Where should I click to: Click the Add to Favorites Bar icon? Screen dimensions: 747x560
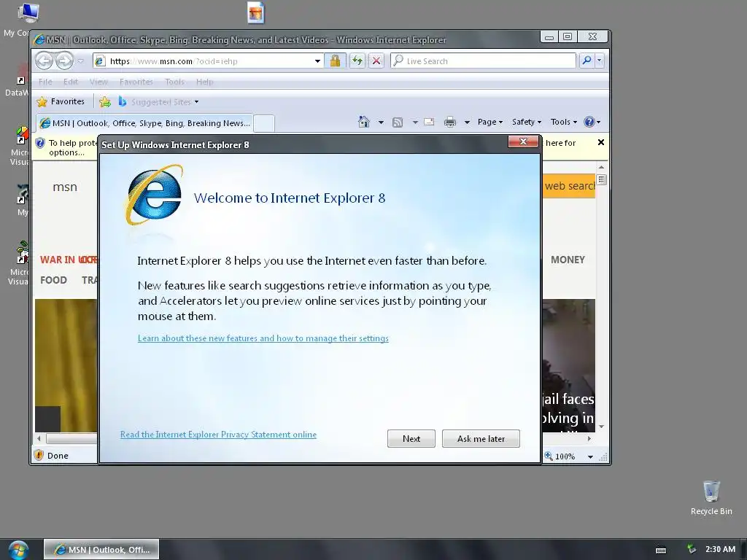pos(105,101)
